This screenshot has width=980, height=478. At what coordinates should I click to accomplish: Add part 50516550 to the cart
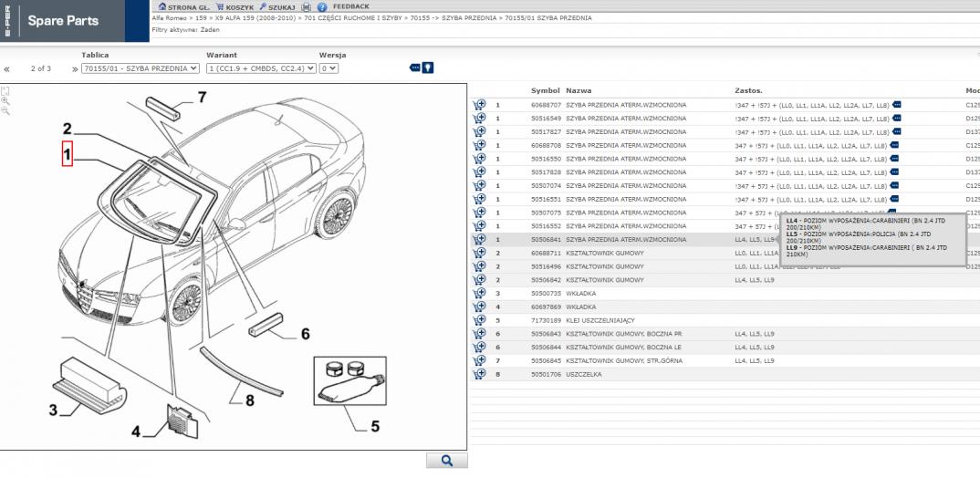(x=479, y=159)
